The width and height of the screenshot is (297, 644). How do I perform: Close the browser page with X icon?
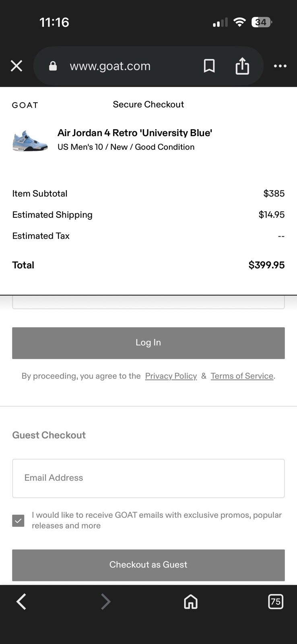point(16,66)
